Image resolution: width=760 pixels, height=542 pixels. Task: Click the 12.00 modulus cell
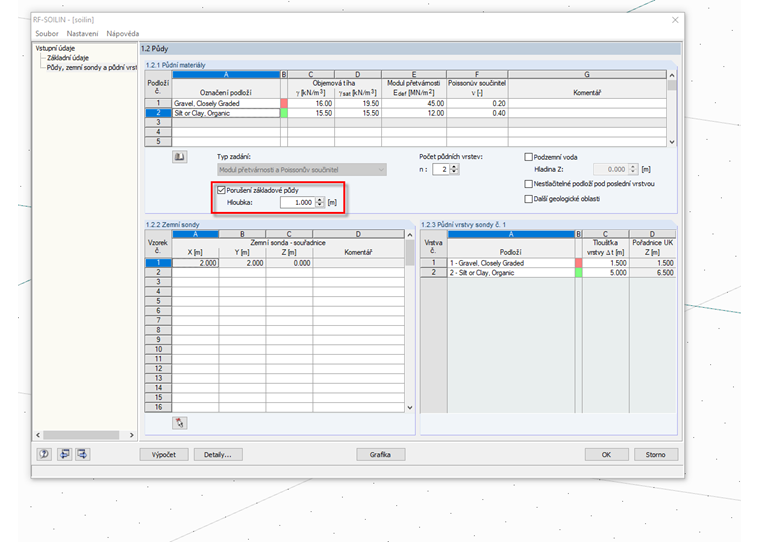pos(414,113)
